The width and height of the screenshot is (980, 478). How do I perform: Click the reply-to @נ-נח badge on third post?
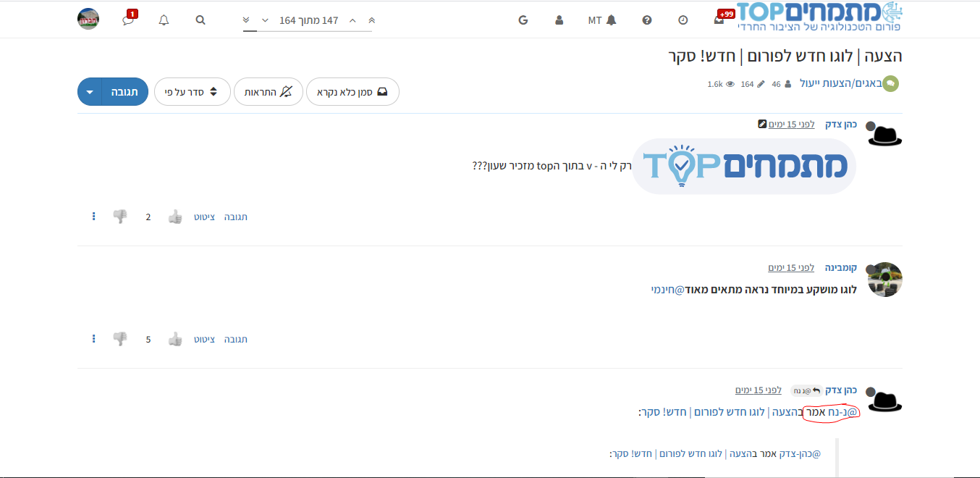point(806,390)
